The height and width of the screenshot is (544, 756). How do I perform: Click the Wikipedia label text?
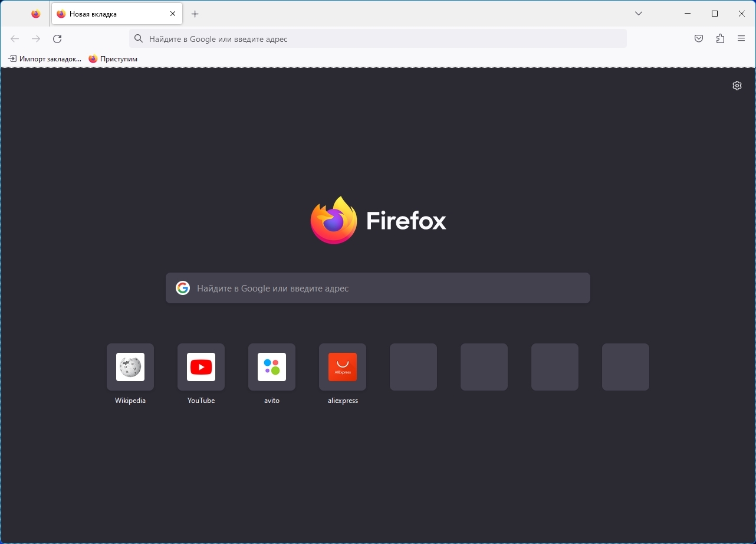pos(130,401)
